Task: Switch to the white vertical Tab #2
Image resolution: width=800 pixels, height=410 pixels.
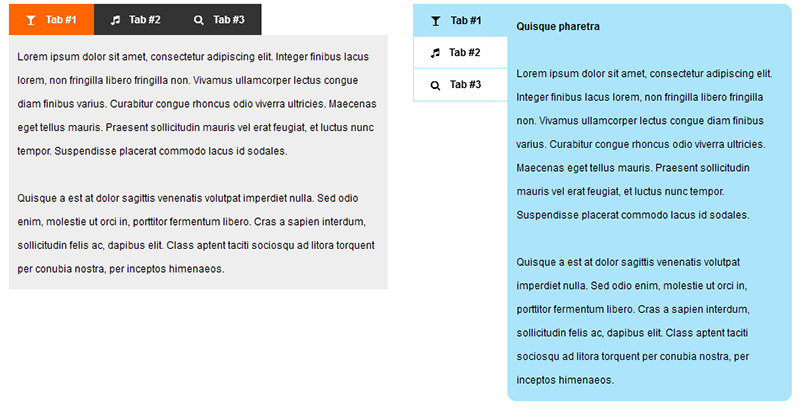Action: (x=460, y=53)
